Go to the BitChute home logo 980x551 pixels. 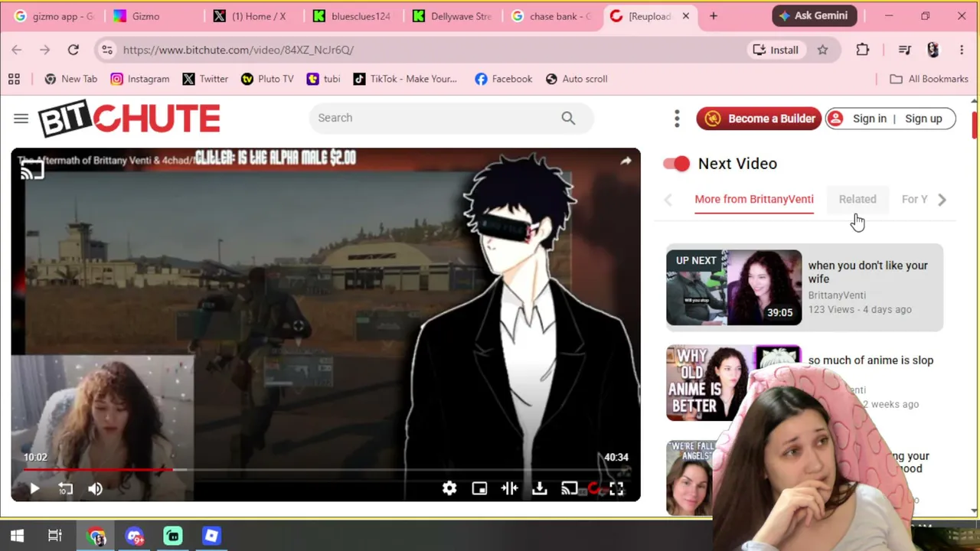tap(129, 119)
